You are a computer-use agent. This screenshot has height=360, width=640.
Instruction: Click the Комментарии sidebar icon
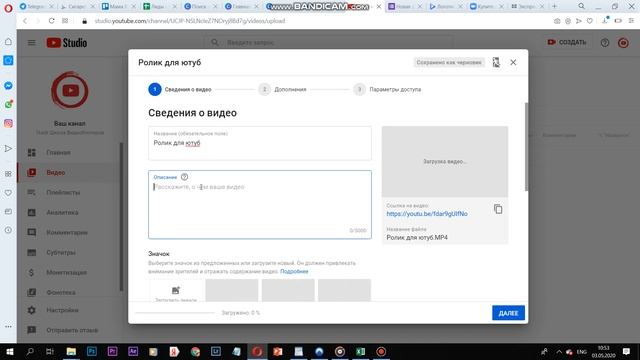(31, 232)
